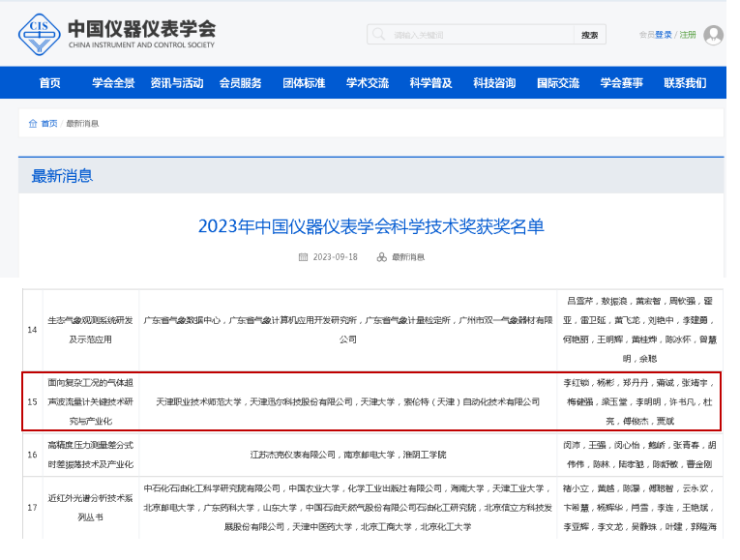Open the 登录 login link

663,35
